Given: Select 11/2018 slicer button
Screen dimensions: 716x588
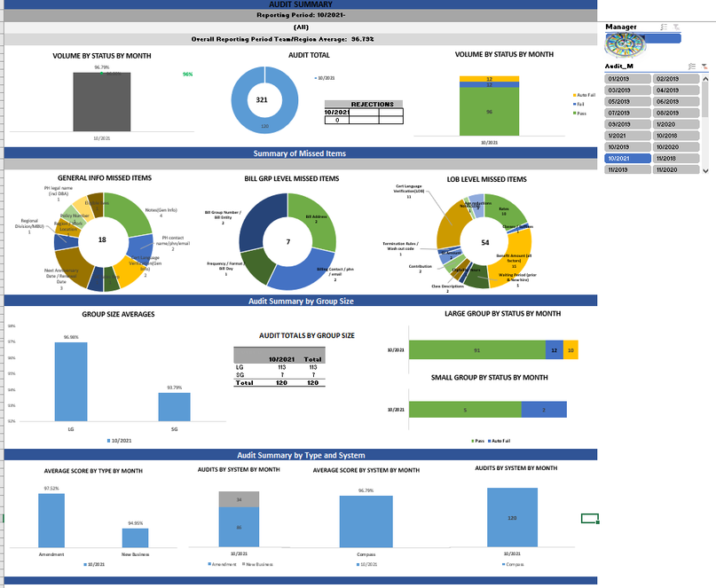Looking at the screenshot, I should [x=676, y=159].
